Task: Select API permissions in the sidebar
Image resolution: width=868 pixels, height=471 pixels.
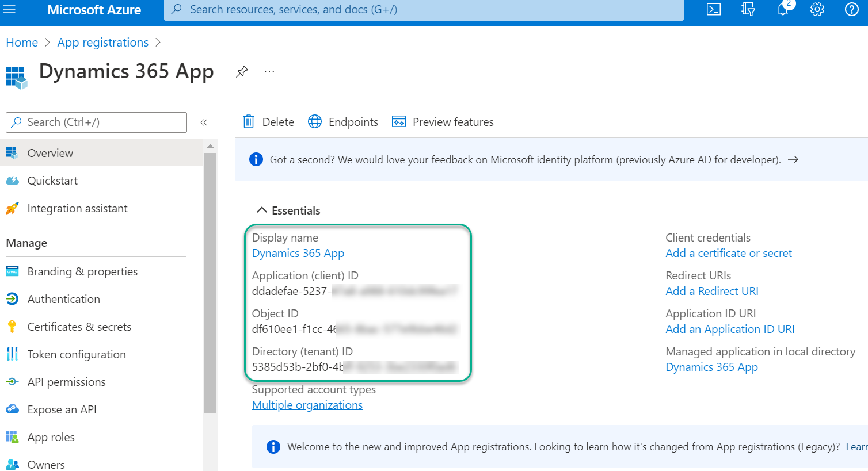Action: point(66,381)
